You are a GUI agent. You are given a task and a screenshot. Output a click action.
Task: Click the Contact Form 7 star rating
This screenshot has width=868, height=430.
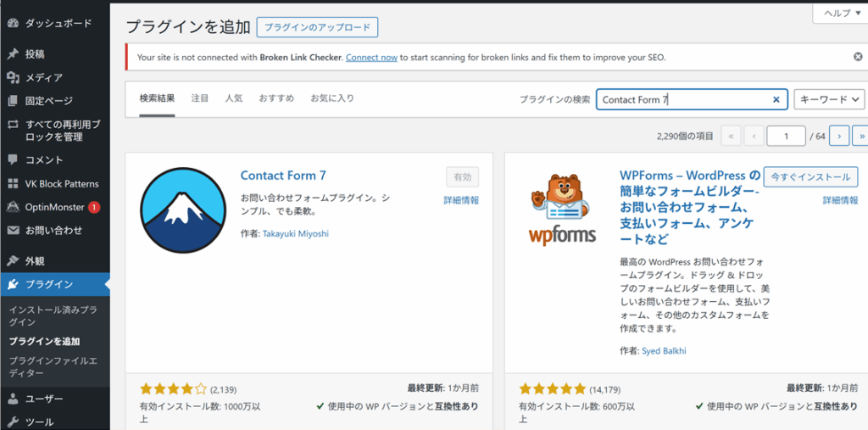pos(173,389)
